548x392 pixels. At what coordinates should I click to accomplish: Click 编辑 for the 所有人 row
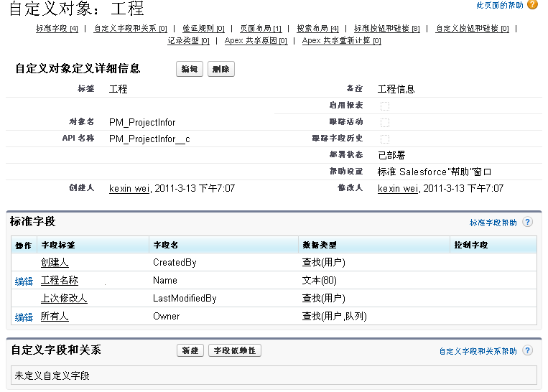click(24, 317)
